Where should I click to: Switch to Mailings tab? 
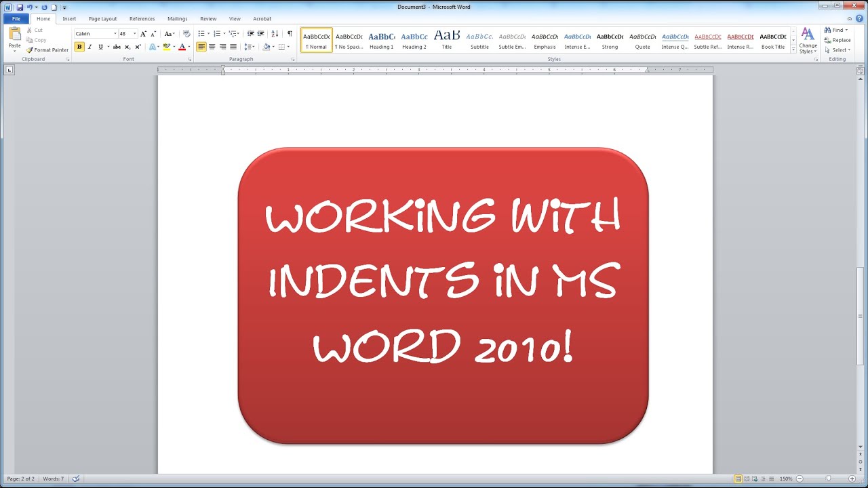(178, 19)
